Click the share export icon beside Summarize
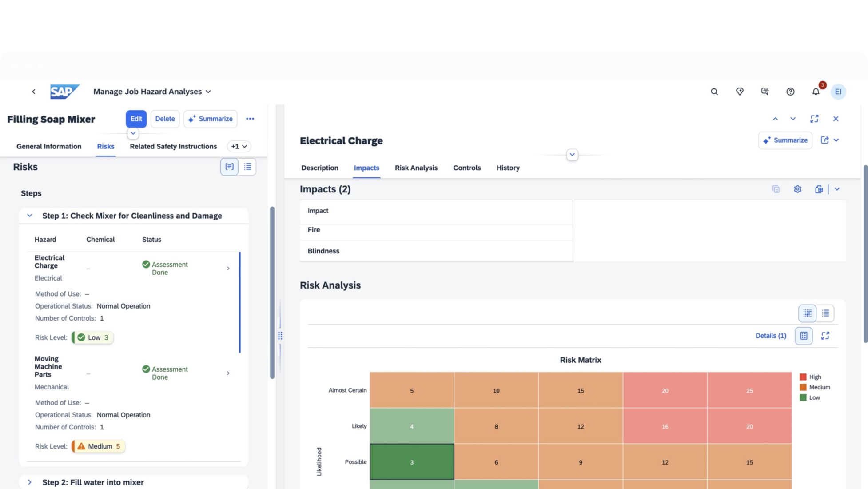868x489 pixels. tap(824, 140)
